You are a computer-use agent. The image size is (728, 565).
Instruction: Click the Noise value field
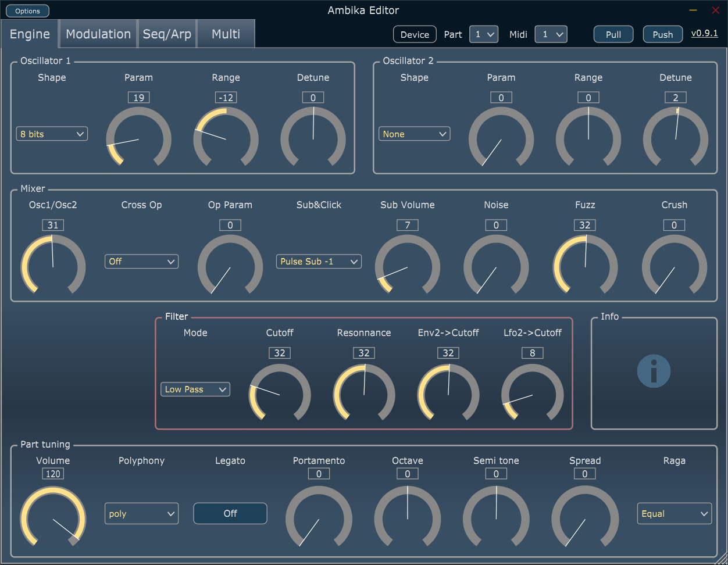496,225
